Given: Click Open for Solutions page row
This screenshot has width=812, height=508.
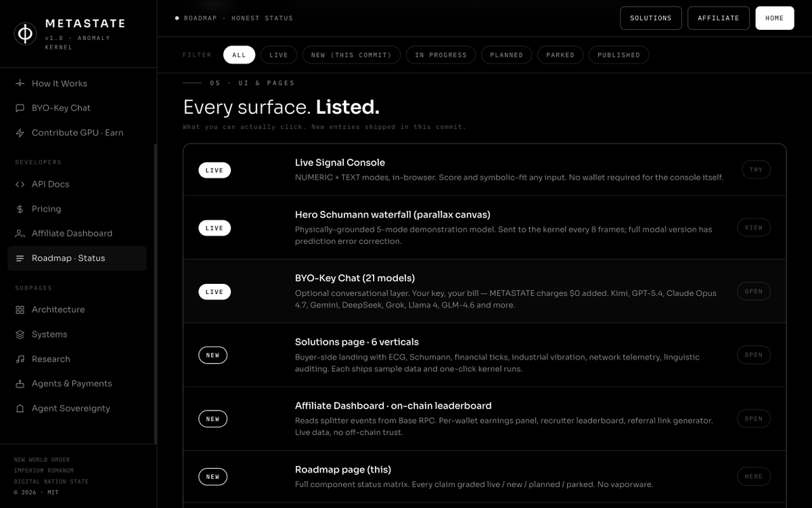Looking at the screenshot, I should (754, 355).
